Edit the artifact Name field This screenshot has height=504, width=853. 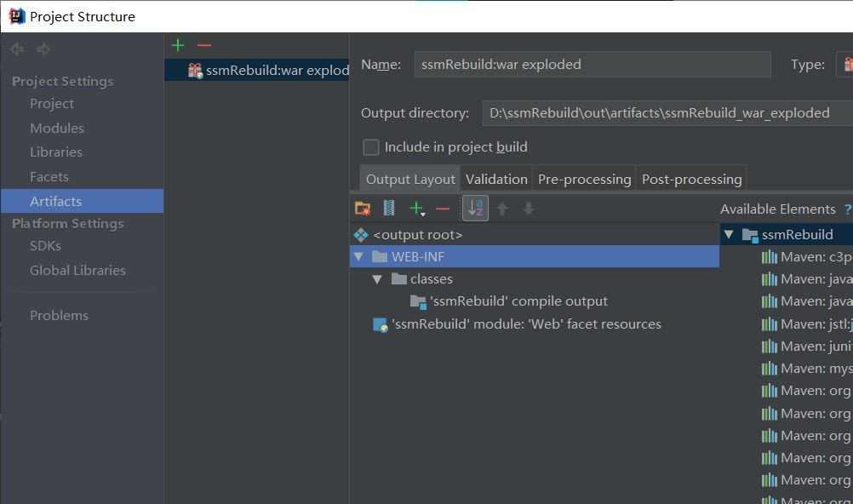coord(593,64)
